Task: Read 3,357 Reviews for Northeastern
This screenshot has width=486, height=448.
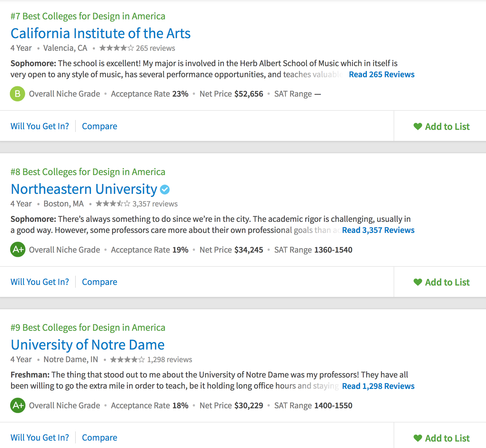Action: 378,230
